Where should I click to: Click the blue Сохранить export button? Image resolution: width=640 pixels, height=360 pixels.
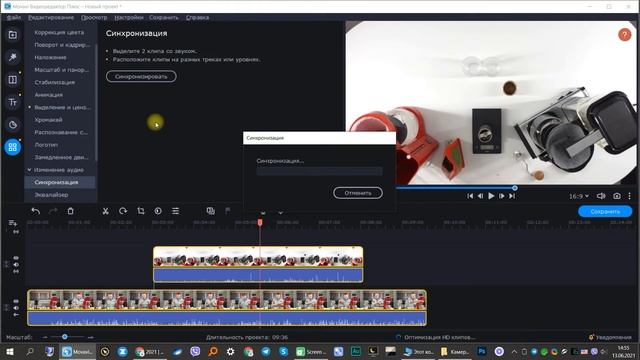click(605, 211)
